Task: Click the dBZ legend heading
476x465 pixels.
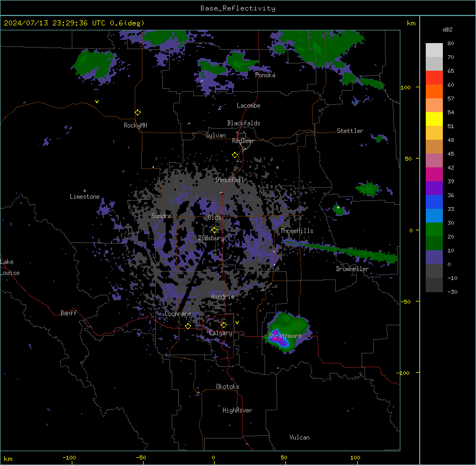Action: 447,29
